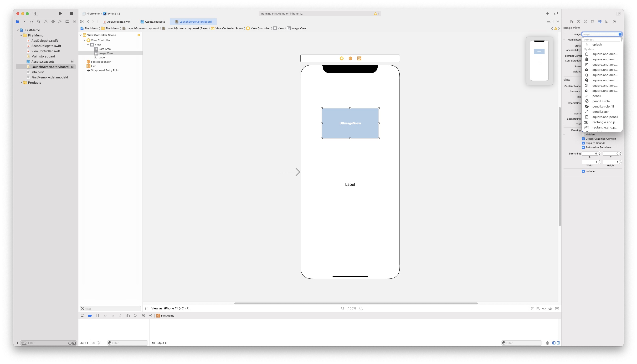Collapse the View Controller Scene outline
Image resolution: width=637 pixels, height=364 pixels.
81,35
